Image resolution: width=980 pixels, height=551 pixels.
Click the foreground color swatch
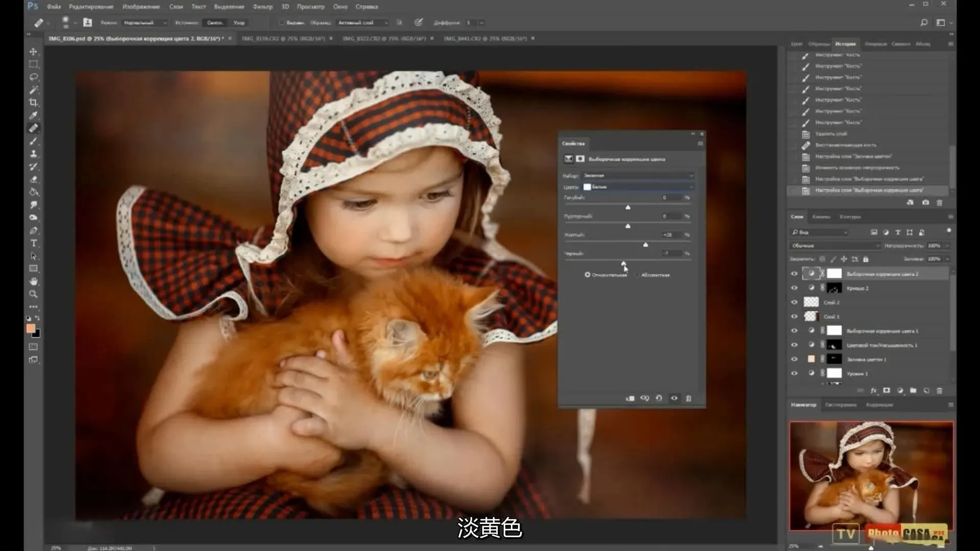[x=31, y=329]
